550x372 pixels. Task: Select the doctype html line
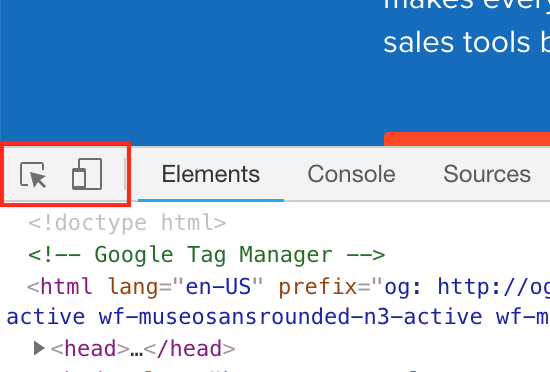pos(127,223)
